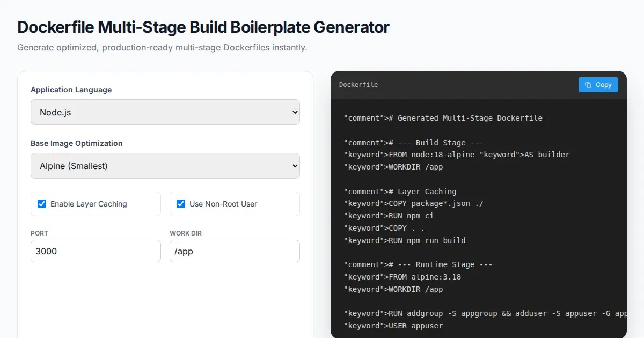The height and width of the screenshot is (338, 644).
Task: Click the 'FROM node:18-alpine' code line
Action: pos(456,155)
